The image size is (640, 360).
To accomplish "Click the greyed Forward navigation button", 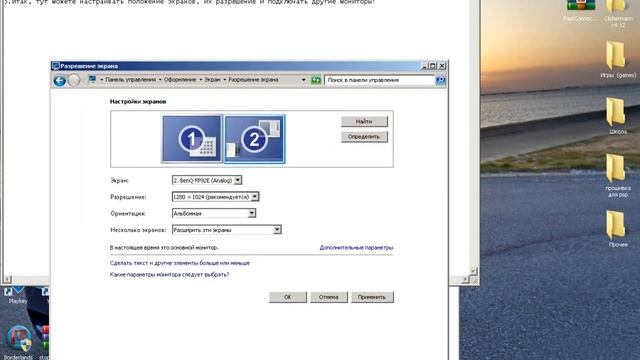I will tap(73, 81).
